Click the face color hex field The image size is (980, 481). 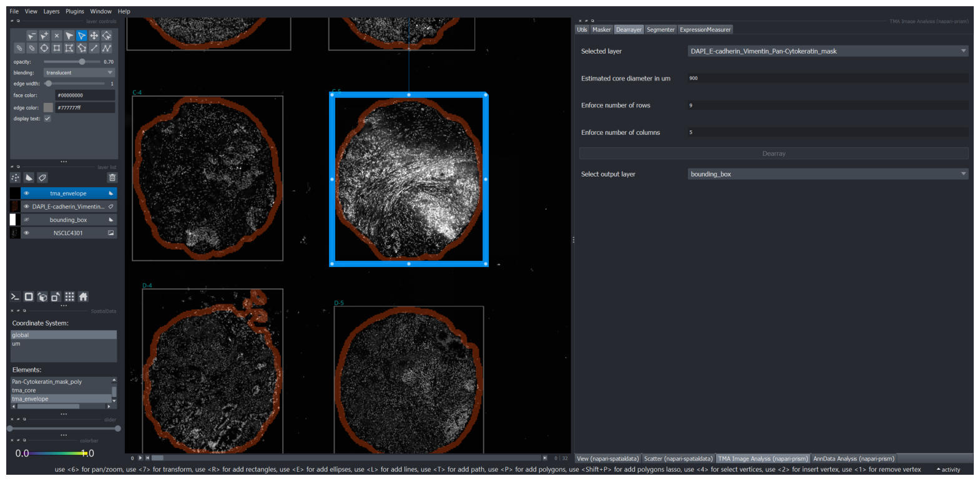click(85, 95)
